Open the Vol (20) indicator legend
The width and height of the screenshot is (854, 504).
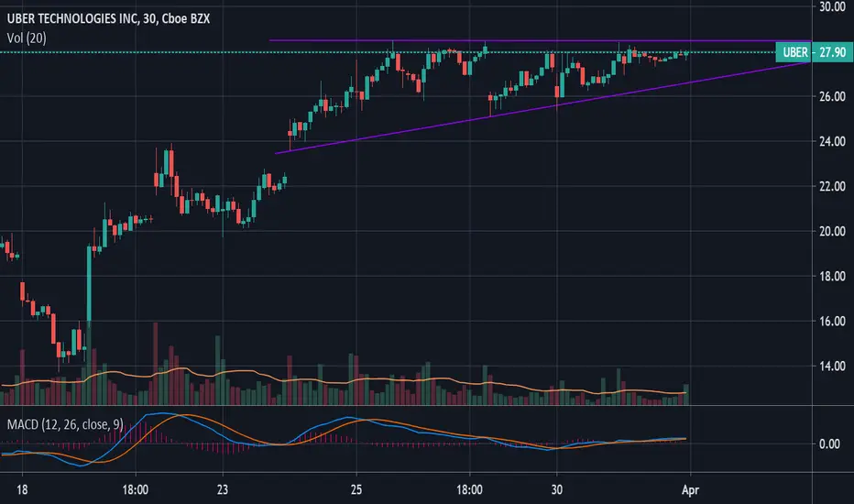click(x=27, y=38)
